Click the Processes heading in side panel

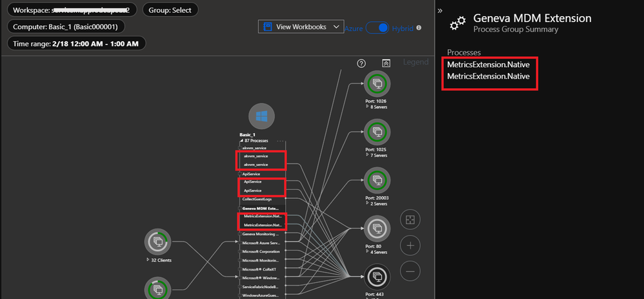click(x=464, y=52)
